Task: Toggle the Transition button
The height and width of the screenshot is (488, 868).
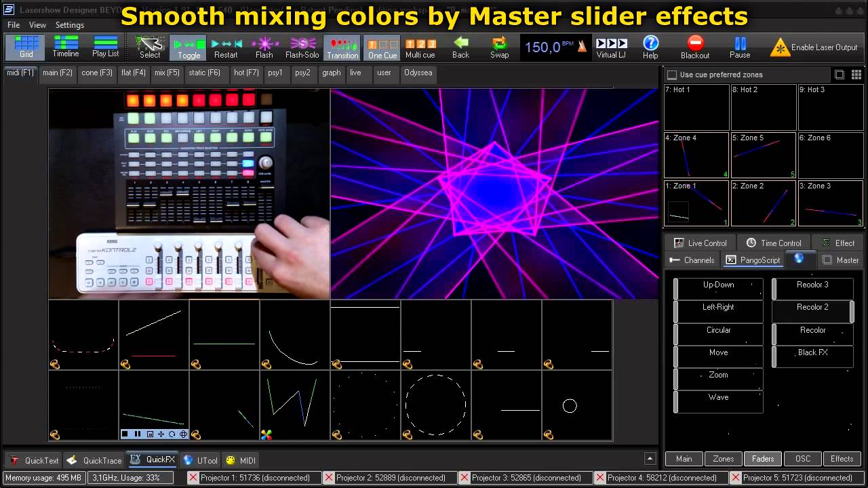Action: point(342,47)
